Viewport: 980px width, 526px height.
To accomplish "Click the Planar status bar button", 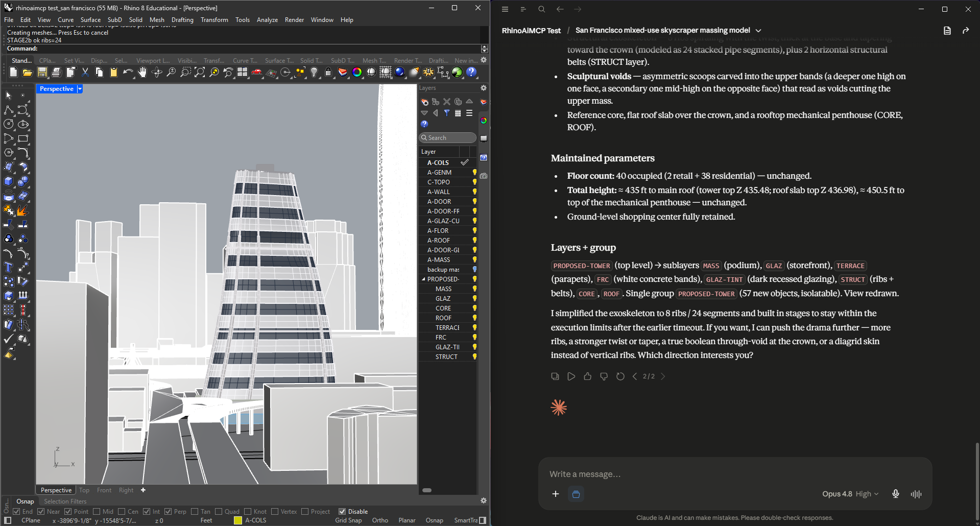I will 407,520.
